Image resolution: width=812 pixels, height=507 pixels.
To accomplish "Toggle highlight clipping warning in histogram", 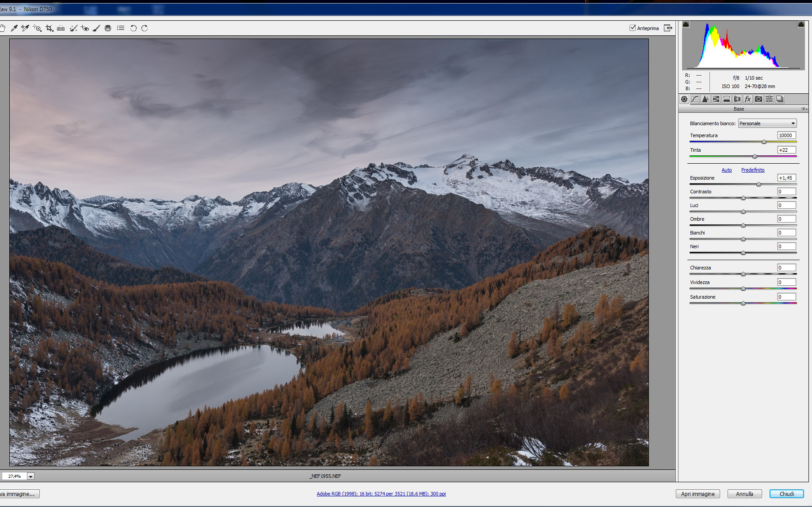I will coord(801,24).
